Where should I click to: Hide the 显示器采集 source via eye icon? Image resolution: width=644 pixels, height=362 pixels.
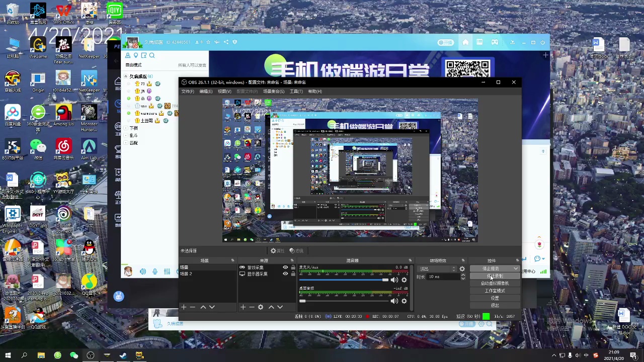[x=285, y=274]
